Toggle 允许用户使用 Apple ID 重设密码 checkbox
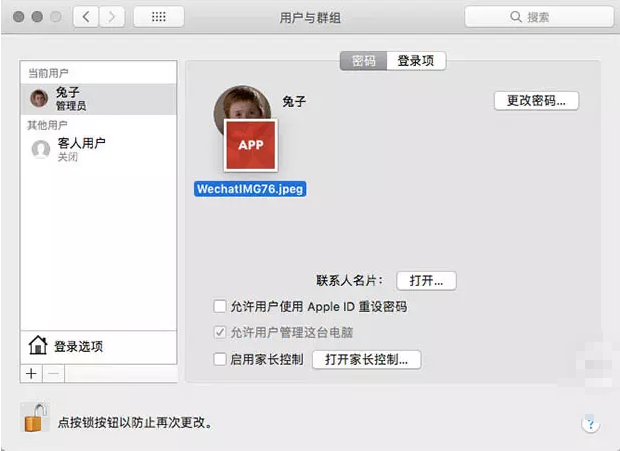The width and height of the screenshot is (620, 451). pyautogui.click(x=220, y=306)
